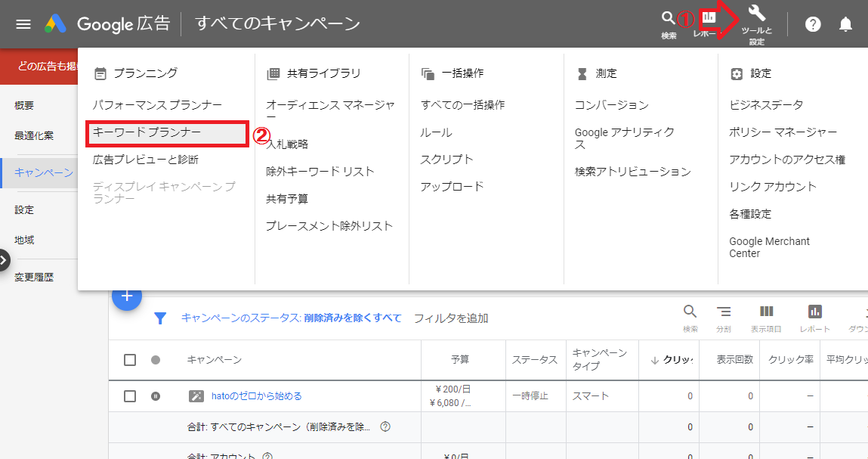Open the notifications bell

pyautogui.click(x=845, y=24)
